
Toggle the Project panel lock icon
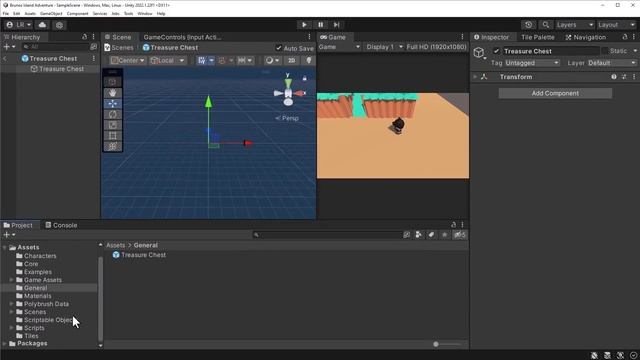[x=453, y=225]
